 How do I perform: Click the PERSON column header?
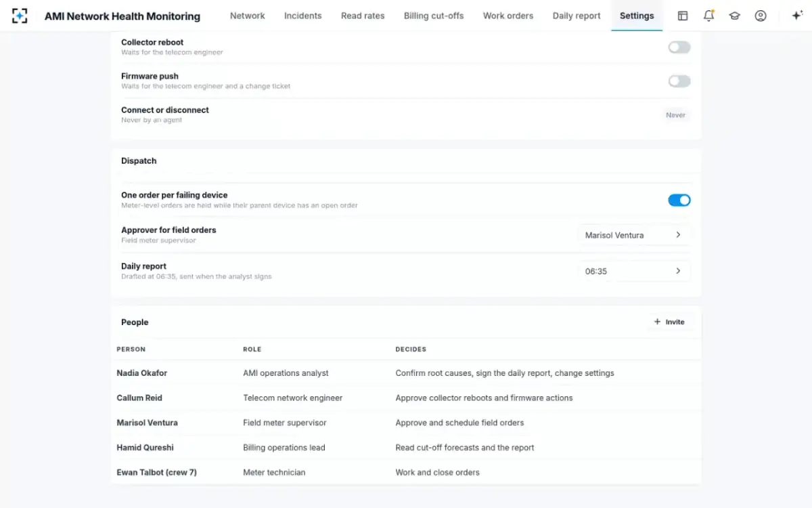131,350
